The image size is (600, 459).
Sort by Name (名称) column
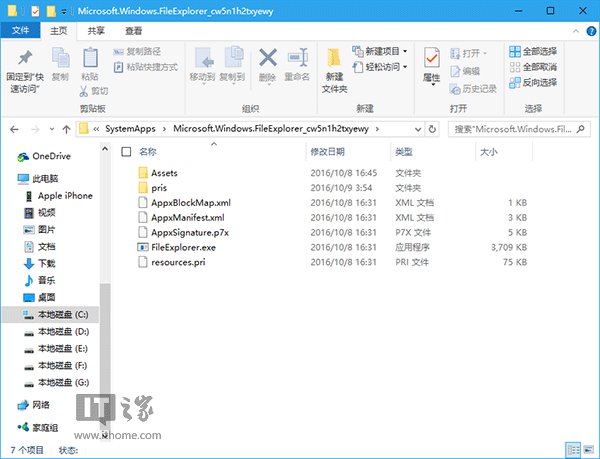point(148,152)
